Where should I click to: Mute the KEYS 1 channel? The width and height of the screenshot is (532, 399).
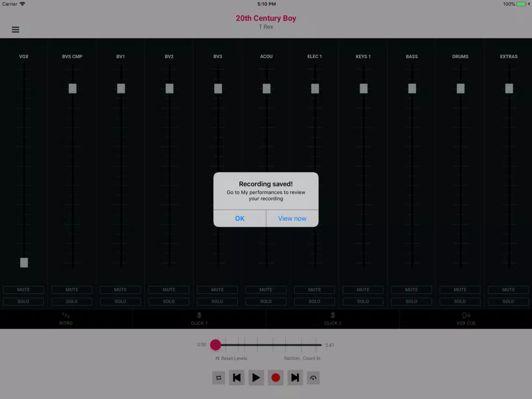363,290
